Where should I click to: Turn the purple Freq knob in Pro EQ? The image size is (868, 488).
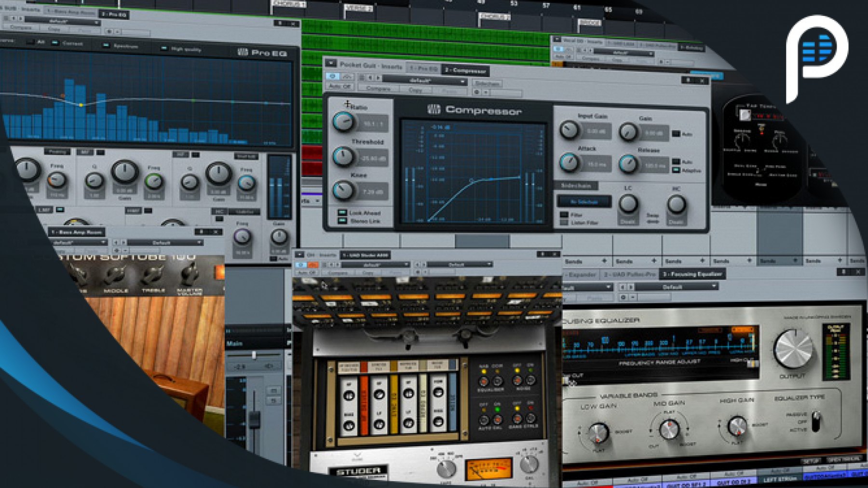[x=242, y=236]
